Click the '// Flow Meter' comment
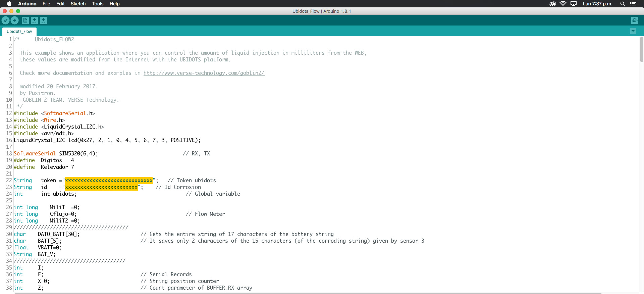The image size is (644, 294). pos(205,214)
